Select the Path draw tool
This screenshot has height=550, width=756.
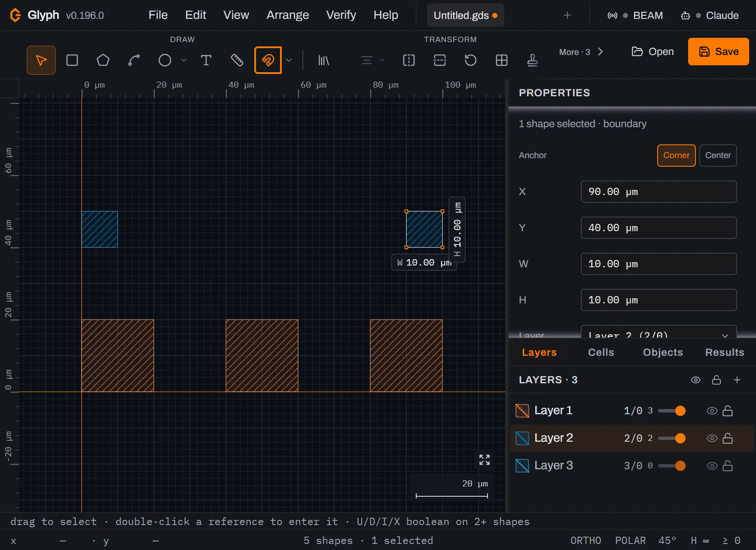coord(134,60)
